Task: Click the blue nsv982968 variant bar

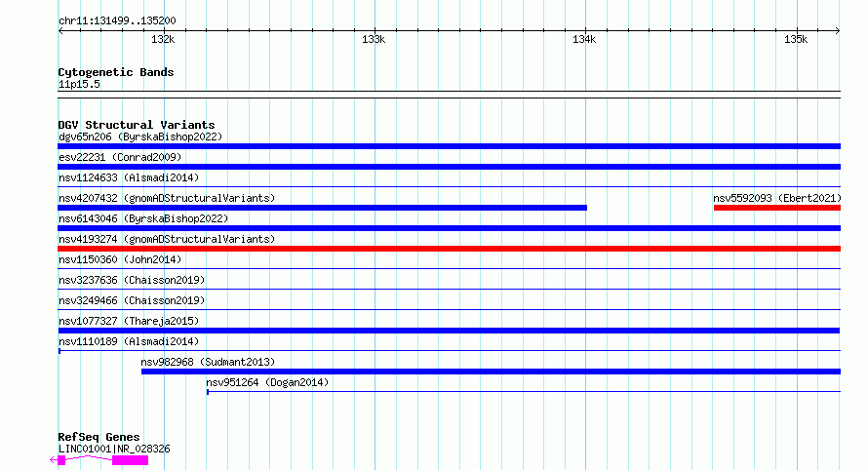Action: (491, 372)
